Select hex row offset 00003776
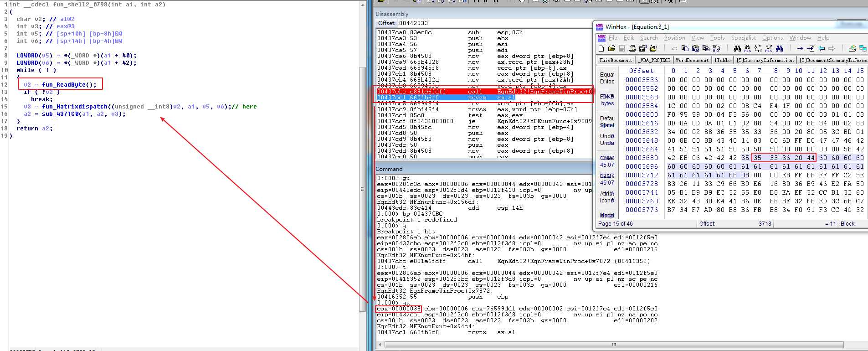 tap(642, 210)
